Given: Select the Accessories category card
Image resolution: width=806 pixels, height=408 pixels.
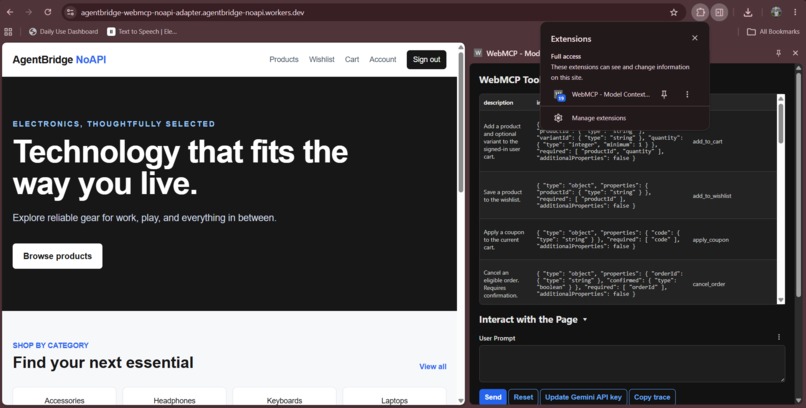Looking at the screenshot, I should tap(64, 398).
